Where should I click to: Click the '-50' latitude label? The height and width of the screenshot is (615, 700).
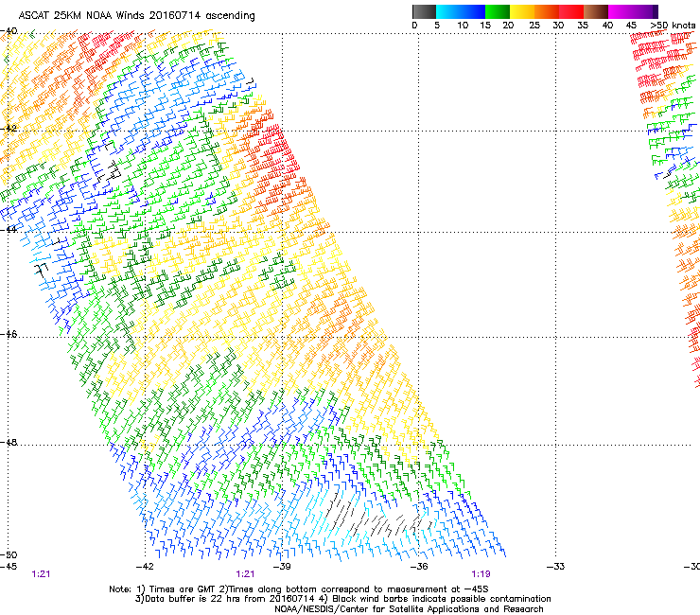[x=9, y=554]
